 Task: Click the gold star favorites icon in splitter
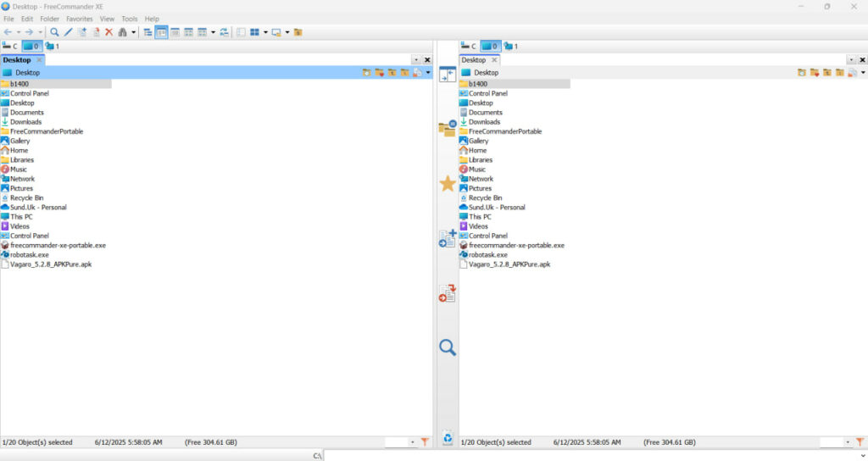point(448,183)
